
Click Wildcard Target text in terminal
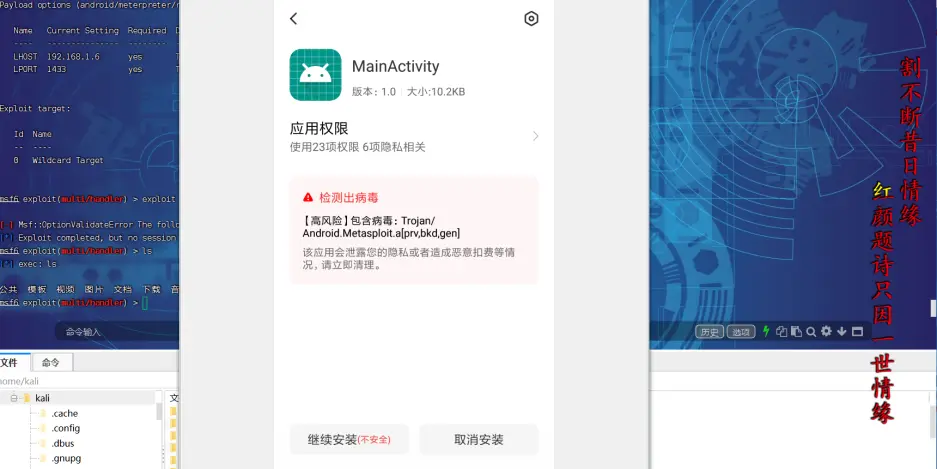(68, 160)
